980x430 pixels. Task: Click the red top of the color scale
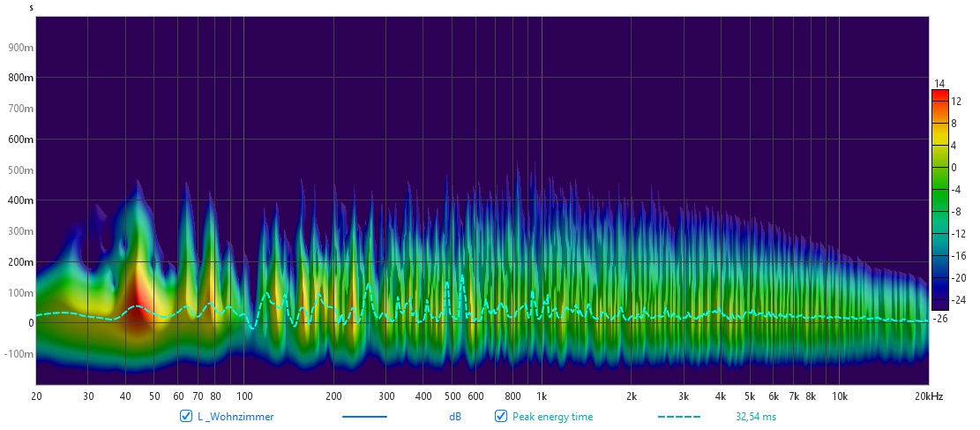coord(939,95)
